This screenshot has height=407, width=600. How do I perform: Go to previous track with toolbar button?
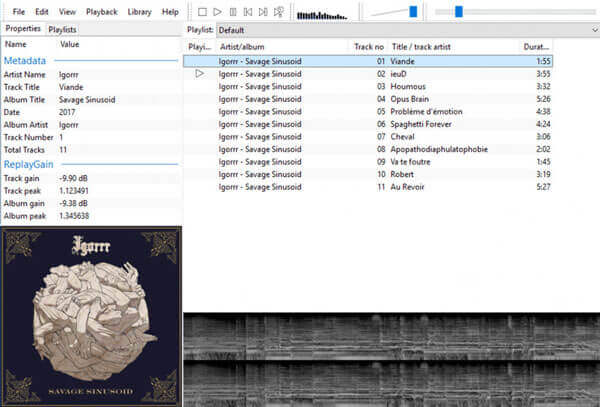(248, 12)
